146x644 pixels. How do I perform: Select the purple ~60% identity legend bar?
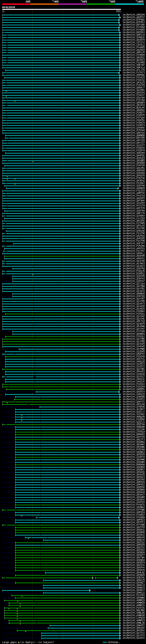tap(73, 4)
